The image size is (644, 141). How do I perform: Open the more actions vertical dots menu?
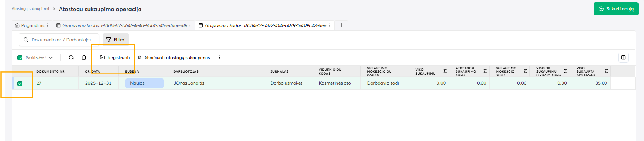pyautogui.click(x=219, y=58)
